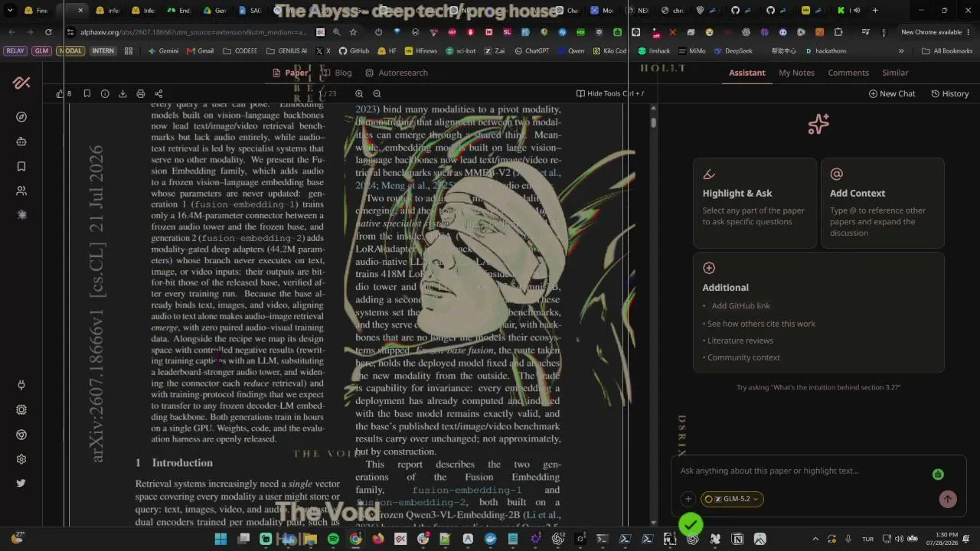Open chat History
Screen dimensions: 980x551
950,93
